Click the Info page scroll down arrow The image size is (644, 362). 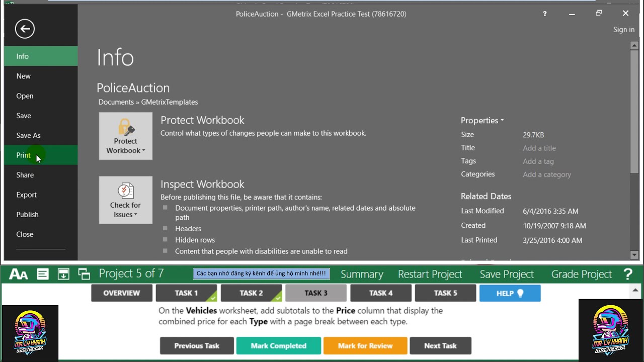coord(634,255)
